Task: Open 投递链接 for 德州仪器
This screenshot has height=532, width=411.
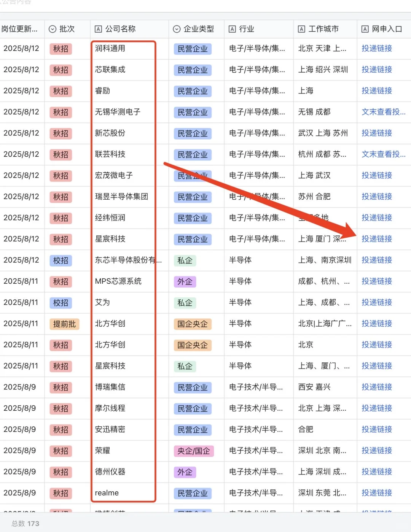Action: tap(377, 472)
